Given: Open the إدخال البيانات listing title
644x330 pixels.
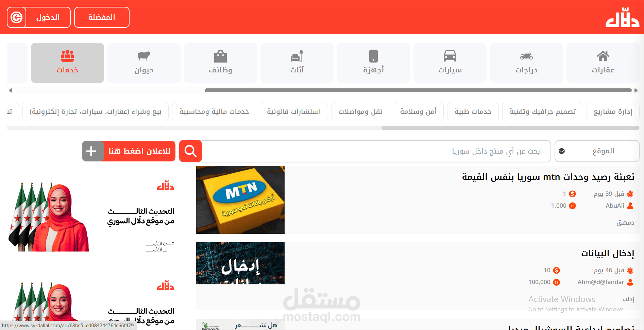Looking at the screenshot, I should point(608,253).
